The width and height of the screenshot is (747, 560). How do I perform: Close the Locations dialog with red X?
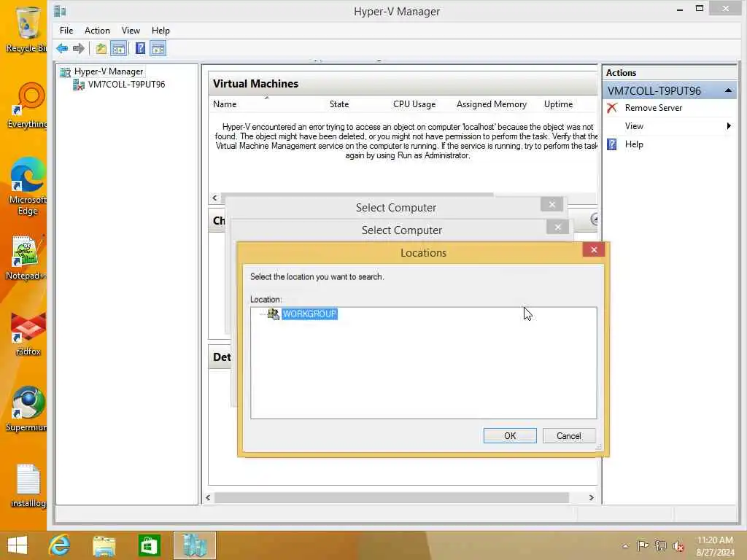pos(594,249)
